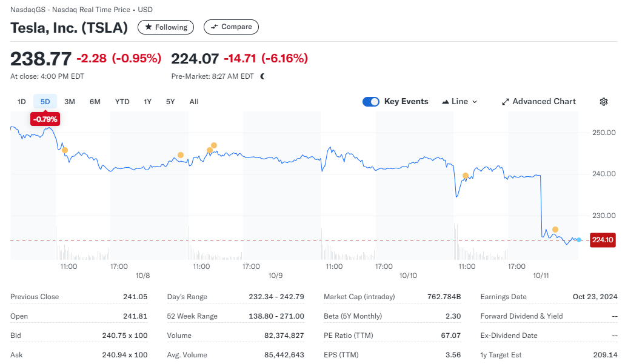
Task: Click the -0.79% change badge
Action: tap(45, 119)
